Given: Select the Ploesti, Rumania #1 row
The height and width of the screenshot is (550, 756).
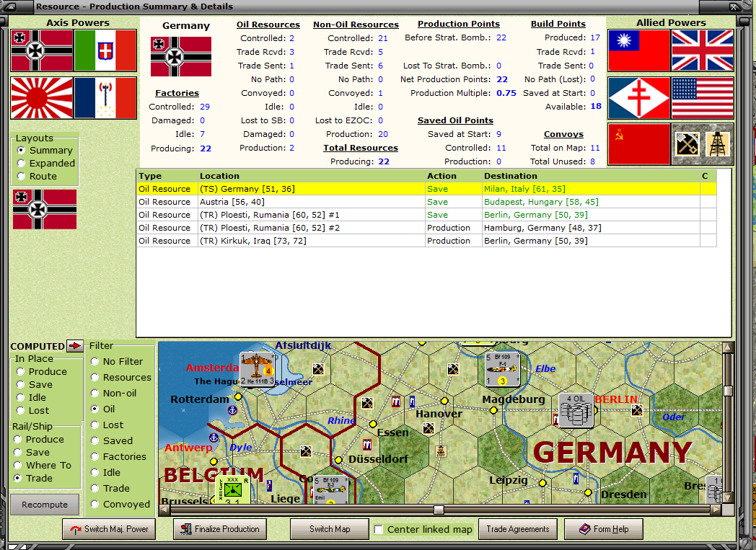Looking at the screenshot, I should [x=427, y=215].
